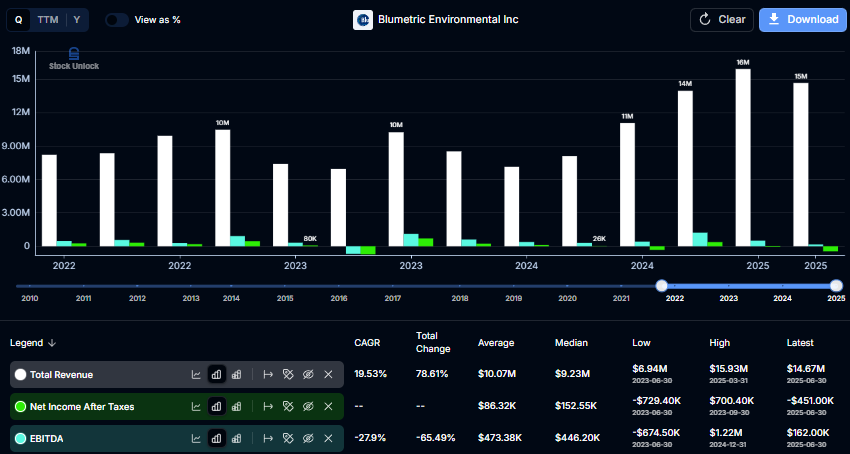
Task: Select stacked bar chart for EBITDA
Action: [x=236, y=438]
